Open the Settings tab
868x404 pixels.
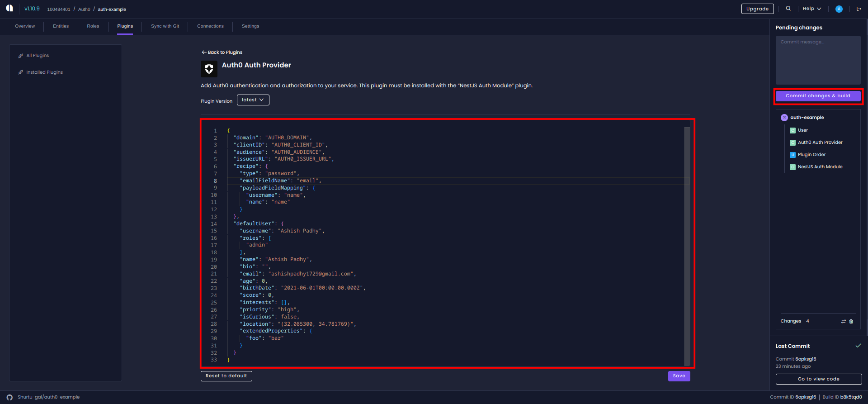click(x=250, y=26)
